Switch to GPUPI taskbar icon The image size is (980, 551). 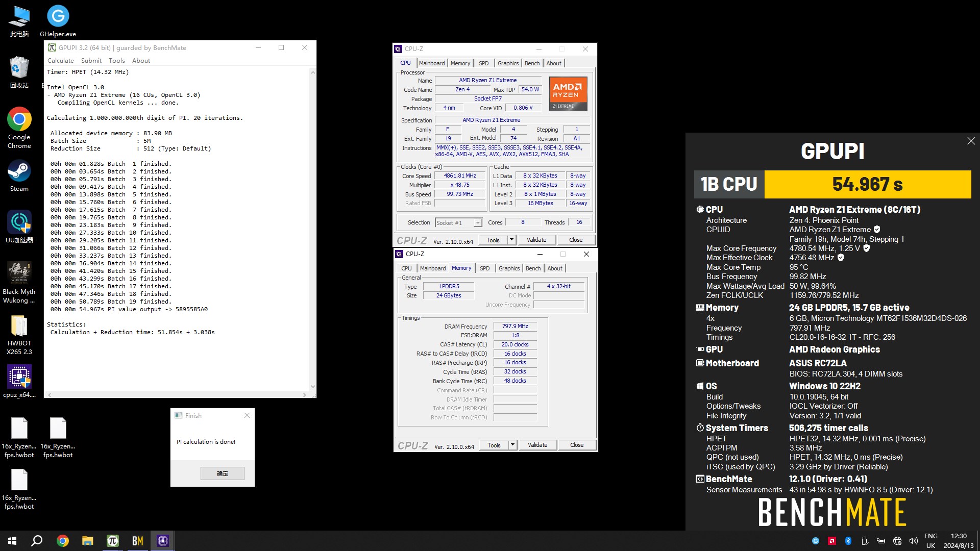pyautogui.click(x=112, y=541)
